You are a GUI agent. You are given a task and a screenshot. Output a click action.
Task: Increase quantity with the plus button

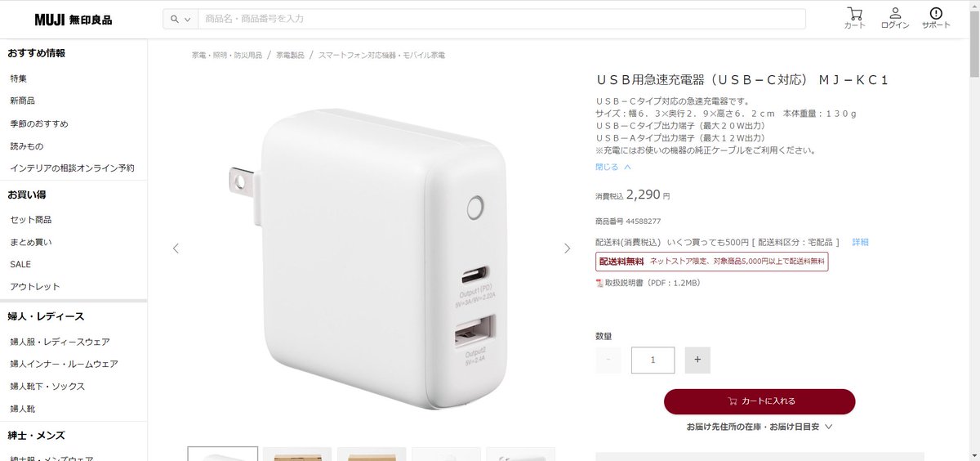[697, 360]
